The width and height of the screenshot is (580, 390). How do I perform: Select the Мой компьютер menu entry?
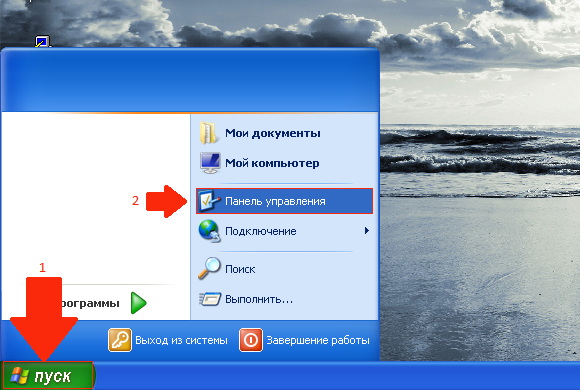coord(284,163)
